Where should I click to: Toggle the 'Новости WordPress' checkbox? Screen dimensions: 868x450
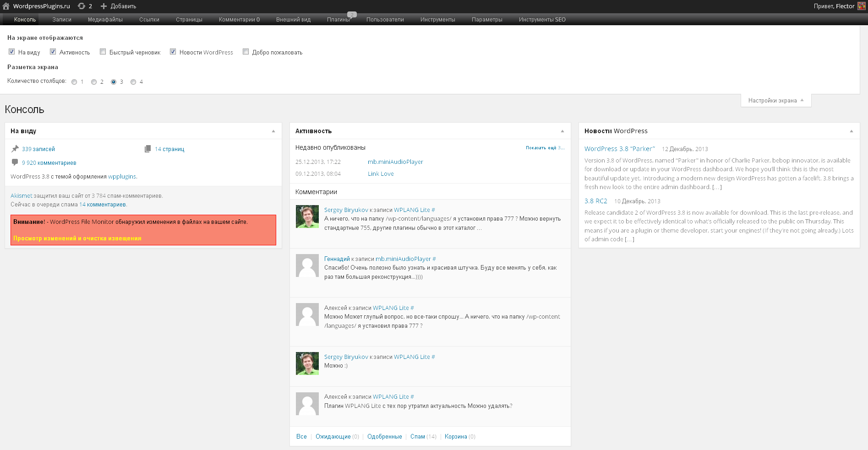click(173, 52)
